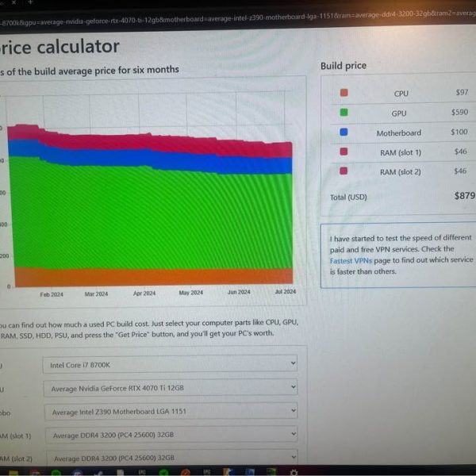Click the green GPU area in chart

click(x=151, y=214)
